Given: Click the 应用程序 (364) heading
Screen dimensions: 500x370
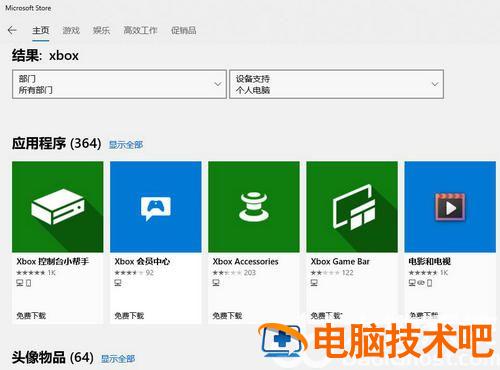Looking at the screenshot, I should (x=57, y=144).
